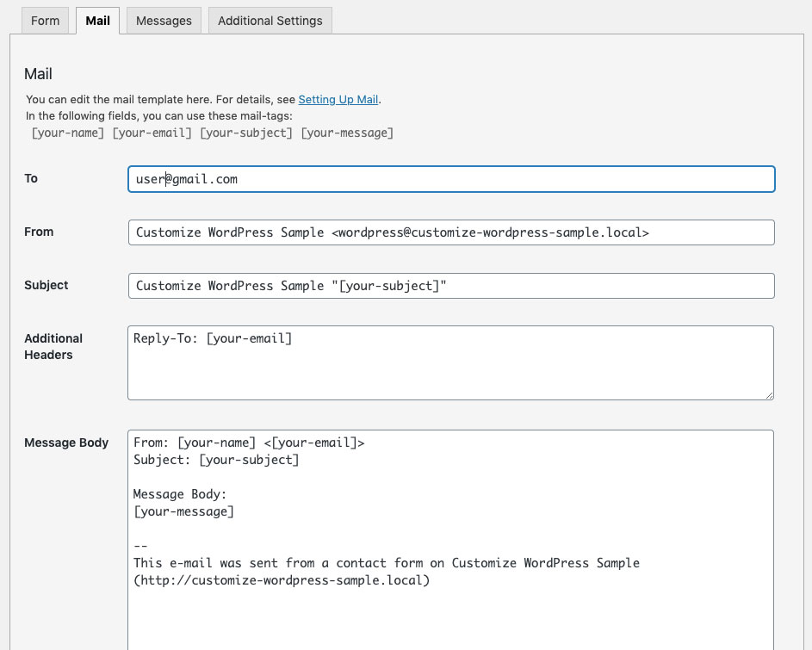Click inside the From address field
The width and height of the screenshot is (812, 650).
(450, 232)
